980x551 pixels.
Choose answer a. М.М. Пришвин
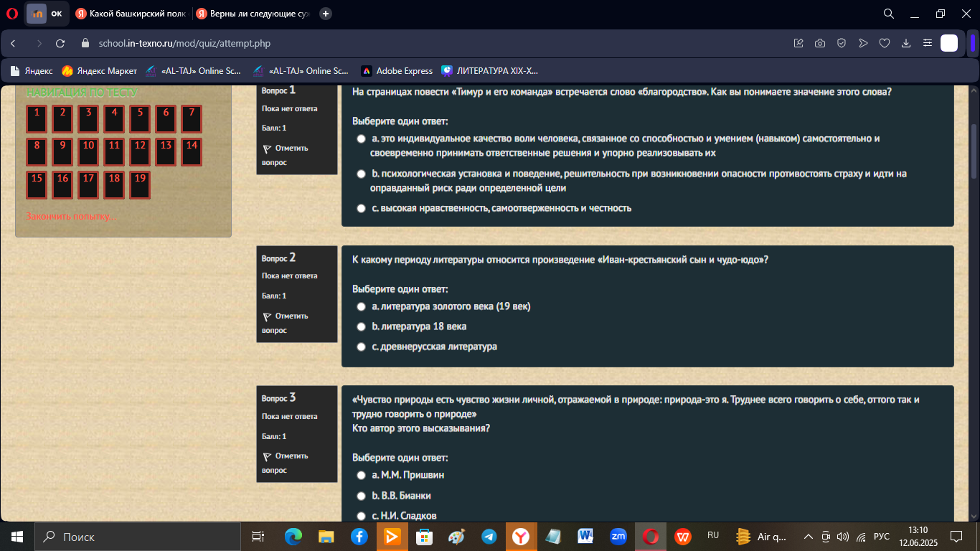(x=362, y=476)
